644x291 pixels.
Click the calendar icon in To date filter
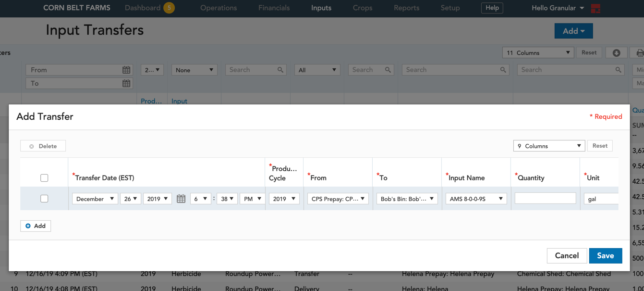pos(126,84)
